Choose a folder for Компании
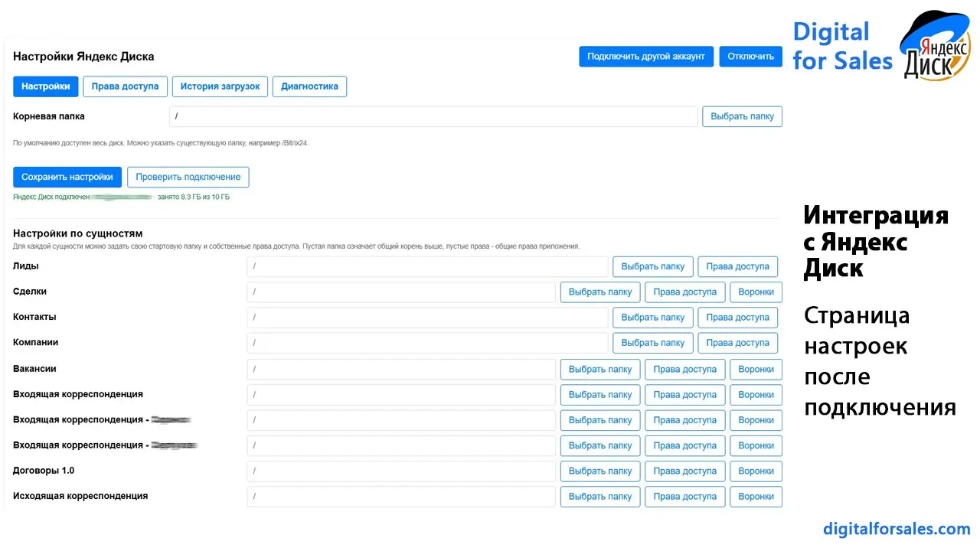 point(653,343)
